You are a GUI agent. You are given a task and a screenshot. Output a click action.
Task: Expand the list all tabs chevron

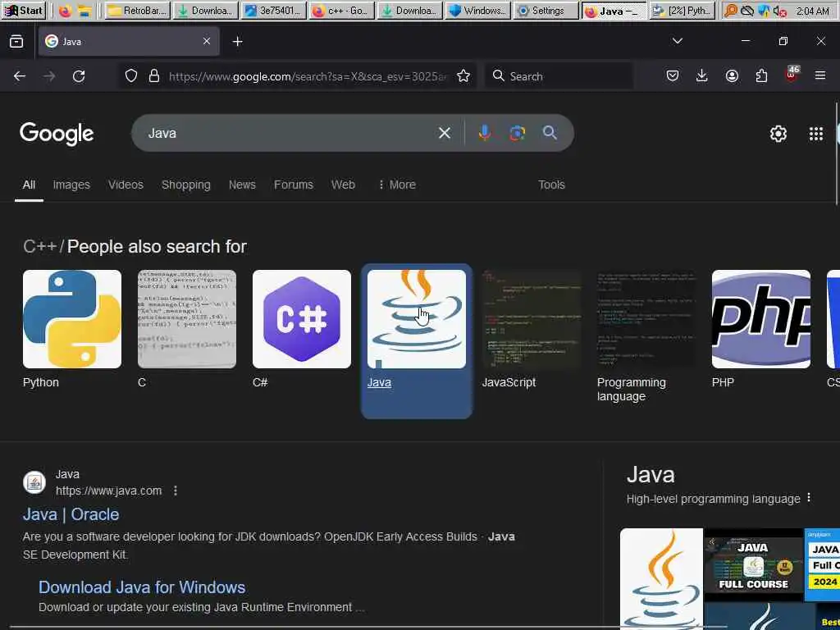point(677,41)
